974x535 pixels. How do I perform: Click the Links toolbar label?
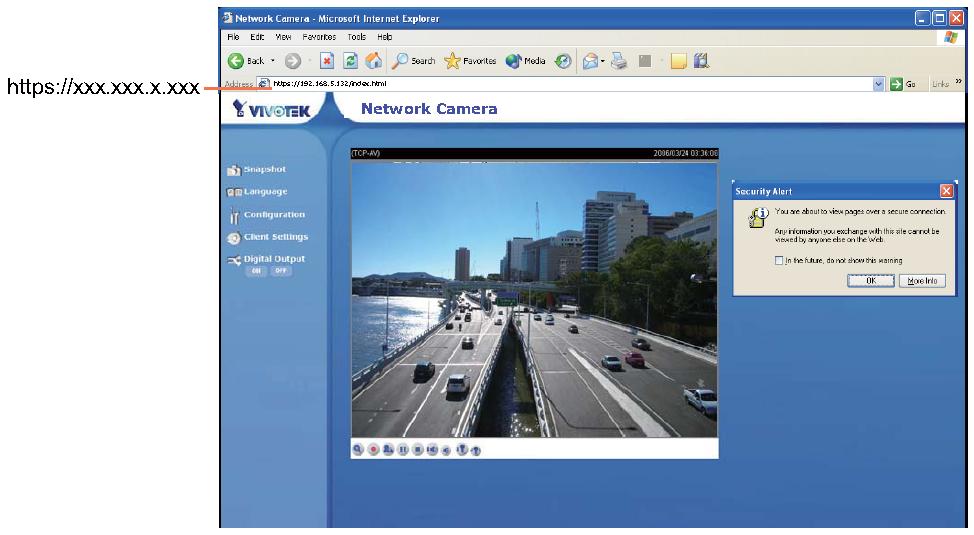coord(940,84)
